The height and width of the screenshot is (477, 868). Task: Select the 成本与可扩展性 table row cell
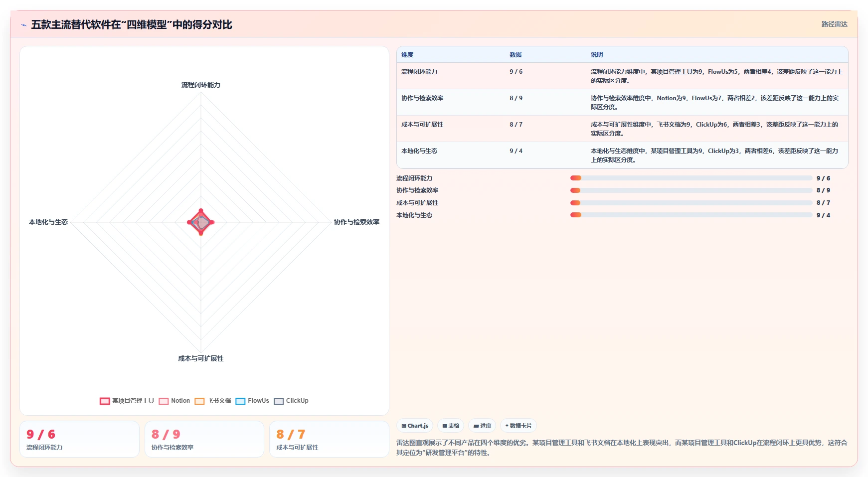pyautogui.click(x=422, y=125)
